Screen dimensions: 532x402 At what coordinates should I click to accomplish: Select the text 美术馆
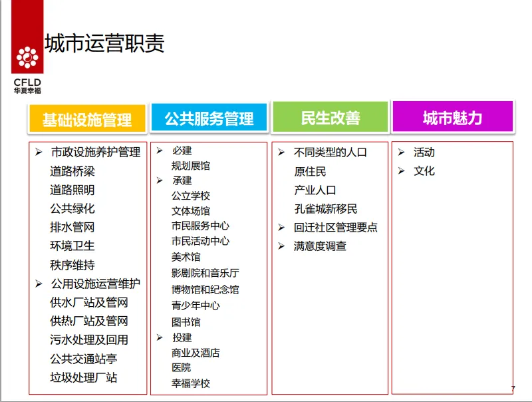click(x=186, y=257)
